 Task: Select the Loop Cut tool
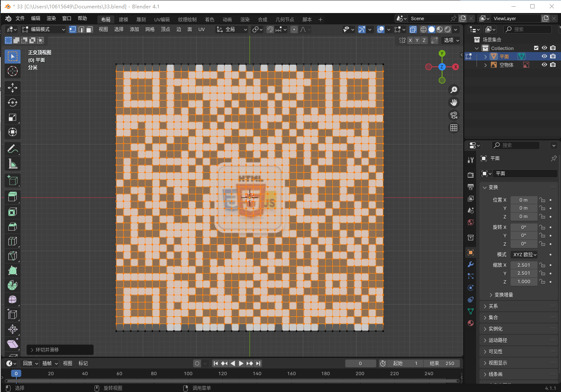pyautogui.click(x=13, y=241)
